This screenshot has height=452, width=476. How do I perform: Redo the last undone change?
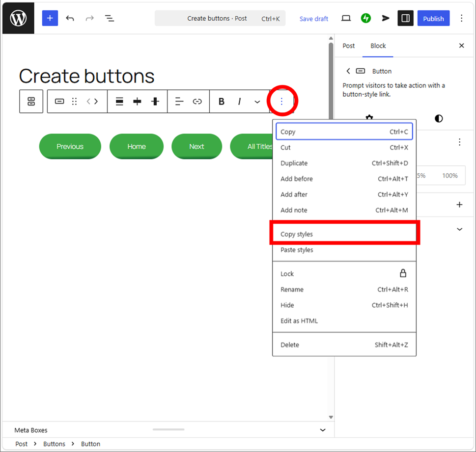89,18
